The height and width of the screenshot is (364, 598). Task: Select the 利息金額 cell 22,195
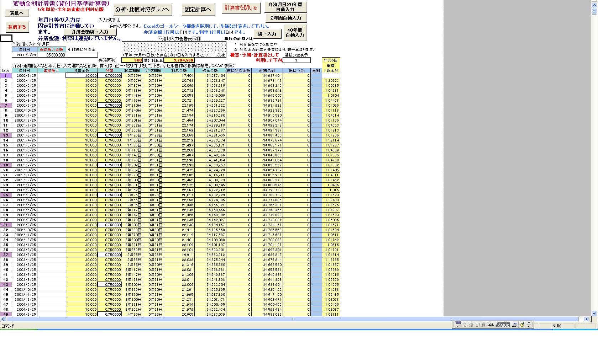coord(179,106)
